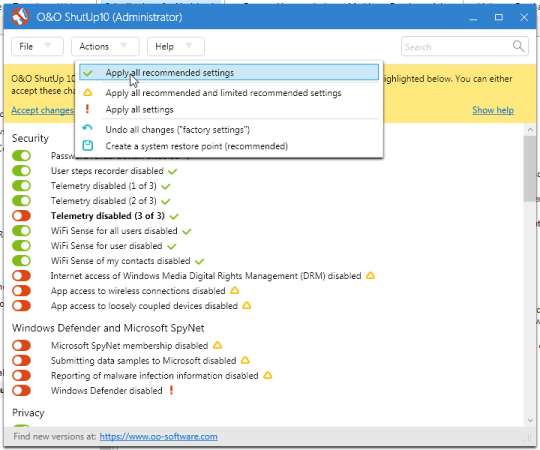Select the Telemetry disabled (3 of 3) label
Screen dimensions: 540x450
click(108, 216)
